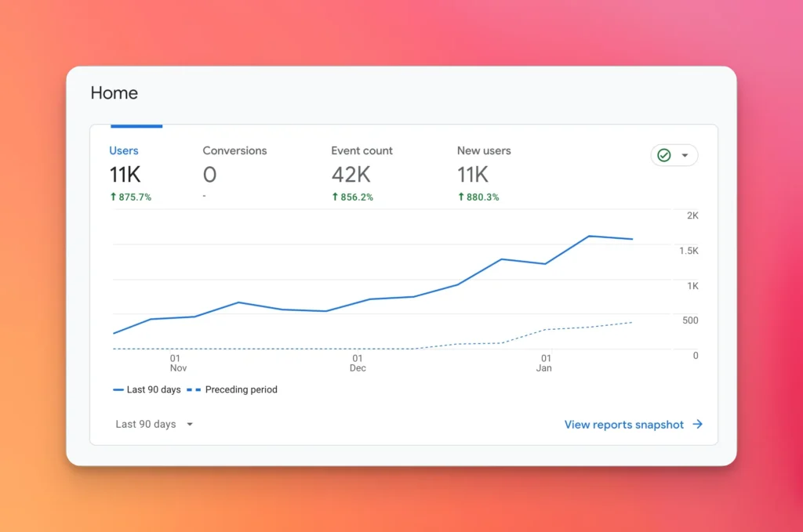Switch to the Event count metric tab
Viewport: 803px width, 532px height.
pyautogui.click(x=362, y=150)
